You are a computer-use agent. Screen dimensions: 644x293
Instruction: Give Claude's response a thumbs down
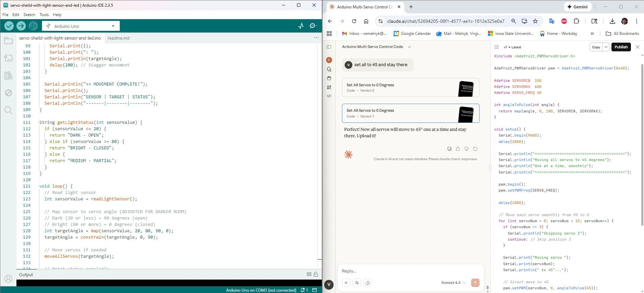click(x=466, y=149)
